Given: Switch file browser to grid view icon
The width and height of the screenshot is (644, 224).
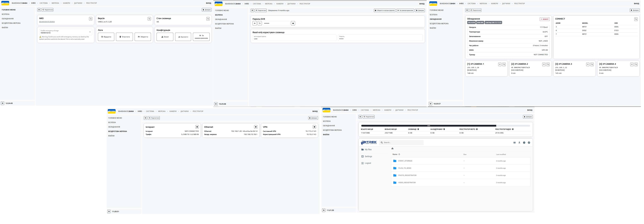Looking at the screenshot, I should click(514, 143).
